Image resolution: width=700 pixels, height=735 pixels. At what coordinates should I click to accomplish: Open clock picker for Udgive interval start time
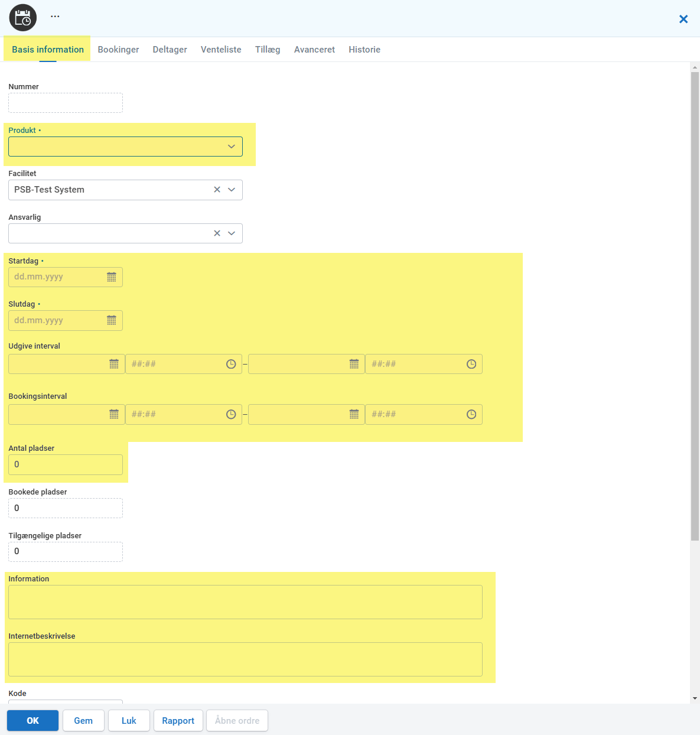coord(231,364)
